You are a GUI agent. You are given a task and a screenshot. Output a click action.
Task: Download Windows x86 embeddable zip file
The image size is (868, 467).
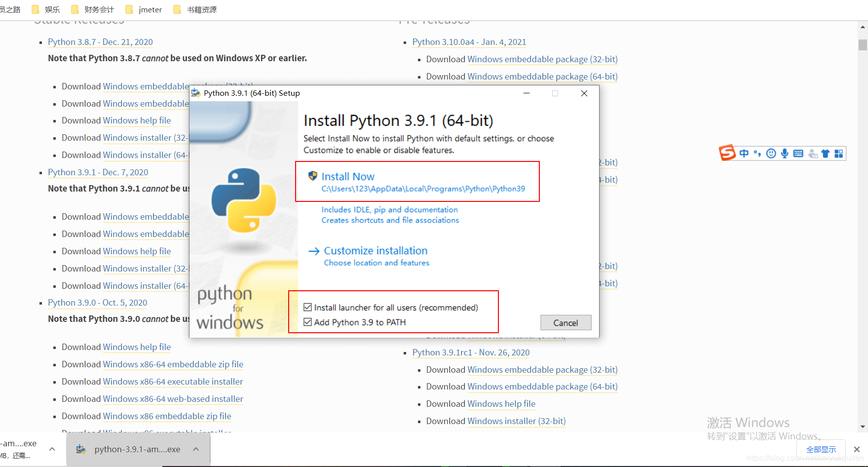click(167, 416)
